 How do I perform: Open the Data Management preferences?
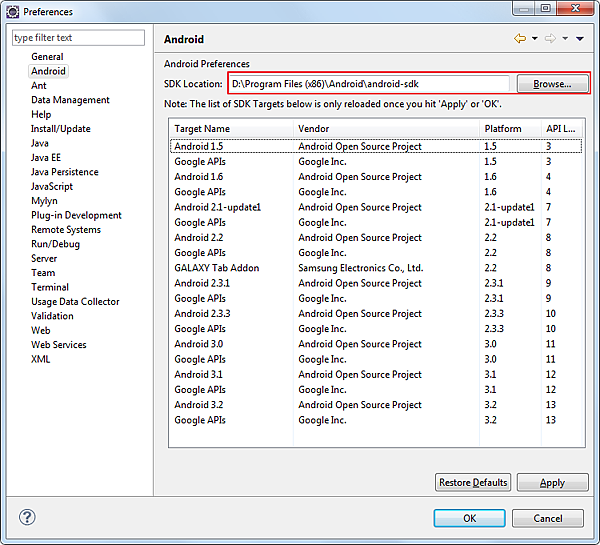click(x=70, y=100)
